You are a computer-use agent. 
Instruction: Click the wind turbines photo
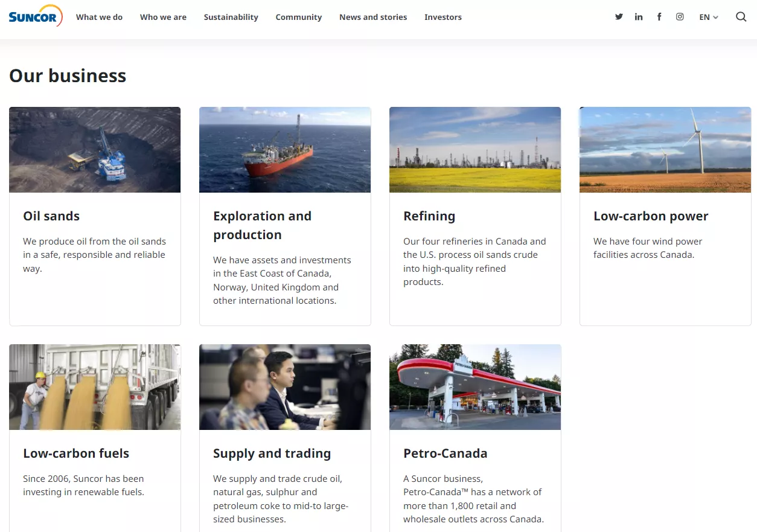point(665,150)
